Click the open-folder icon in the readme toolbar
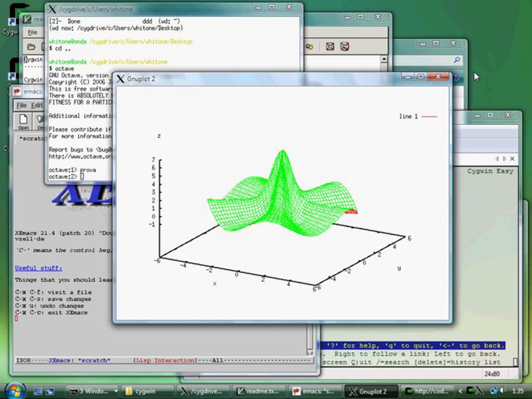This screenshot has height=399, width=532. click(x=31, y=47)
